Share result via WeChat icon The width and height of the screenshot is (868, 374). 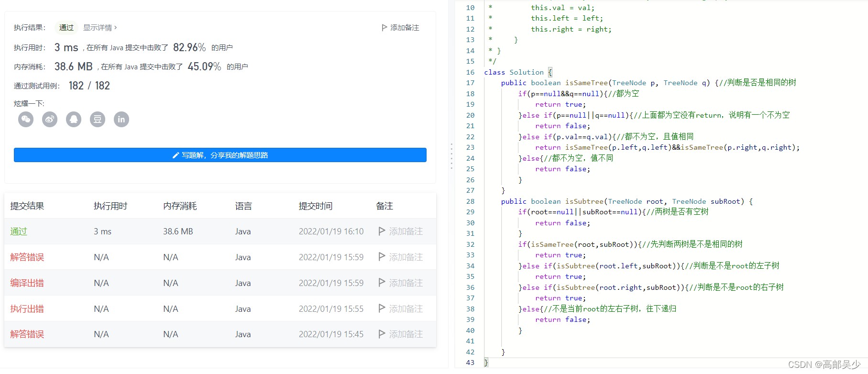(26, 119)
